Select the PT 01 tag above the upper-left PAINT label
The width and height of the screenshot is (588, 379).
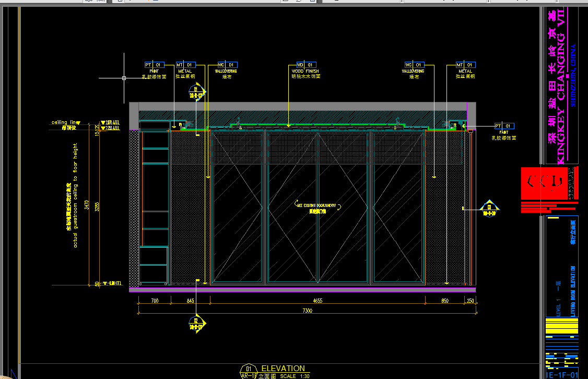pyautogui.click(x=155, y=65)
